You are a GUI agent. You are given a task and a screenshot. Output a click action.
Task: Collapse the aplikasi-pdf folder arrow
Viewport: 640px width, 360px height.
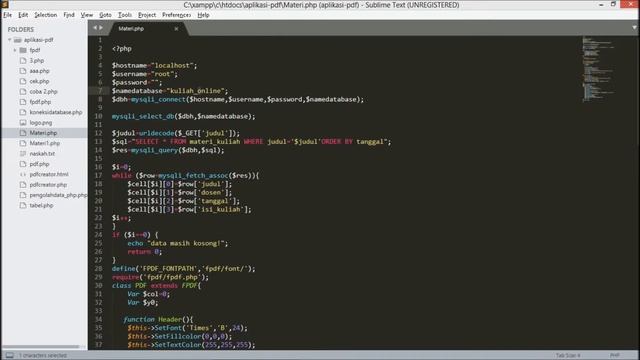point(9,40)
